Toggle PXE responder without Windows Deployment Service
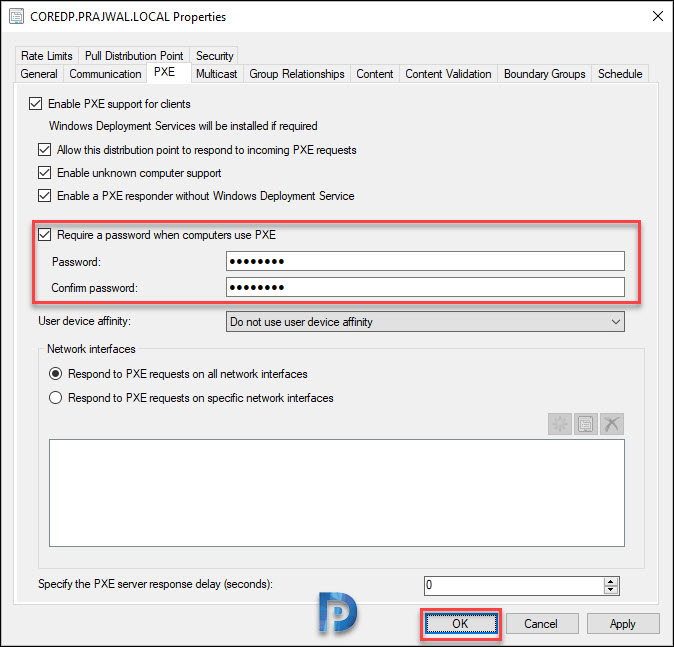The height and width of the screenshot is (647, 674). (x=44, y=196)
